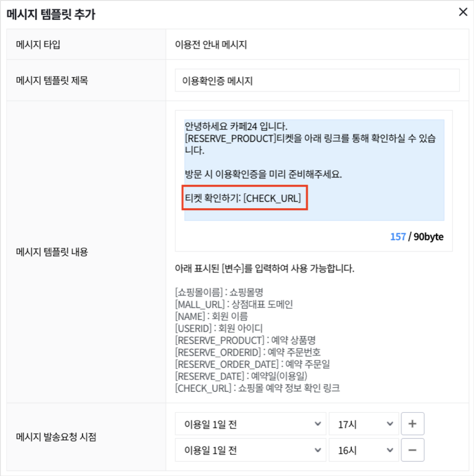The width and height of the screenshot is (474, 476).
Task: Add another send time with plus button
Action: pos(412,424)
